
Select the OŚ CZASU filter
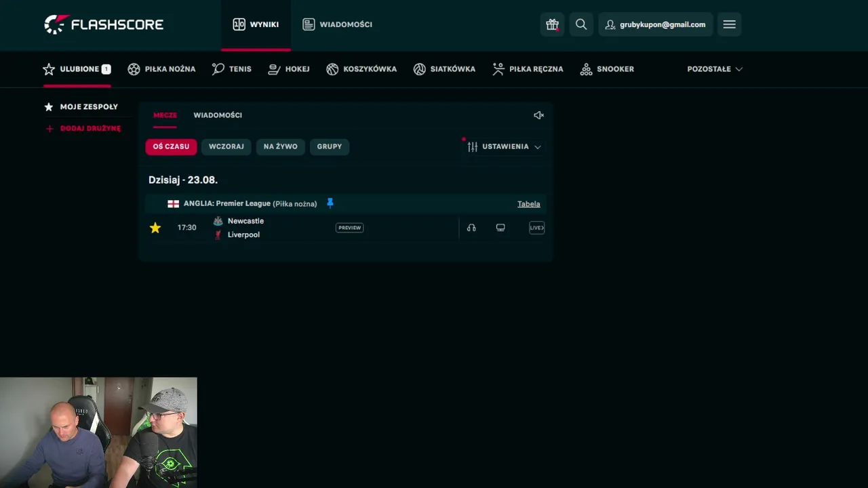point(171,146)
